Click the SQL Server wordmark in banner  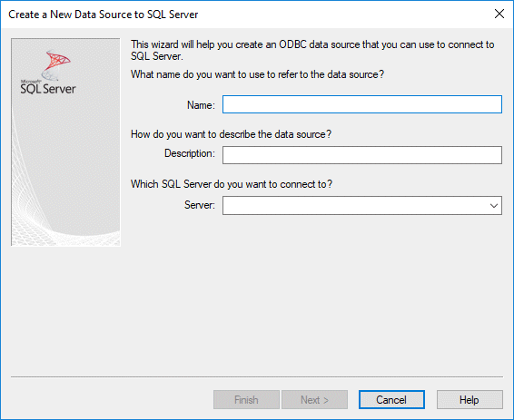click(x=48, y=89)
